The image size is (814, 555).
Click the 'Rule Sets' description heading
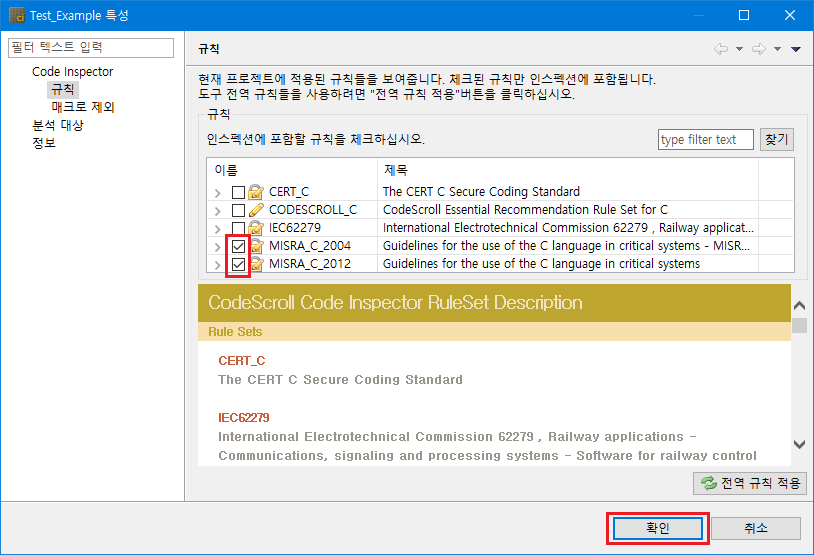pyautogui.click(x=235, y=332)
